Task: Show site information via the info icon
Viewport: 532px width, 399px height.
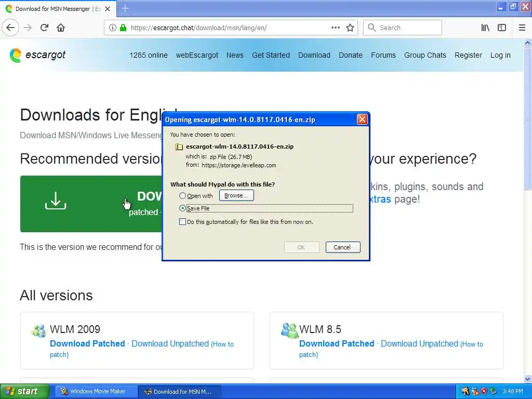Action: [x=112, y=28]
